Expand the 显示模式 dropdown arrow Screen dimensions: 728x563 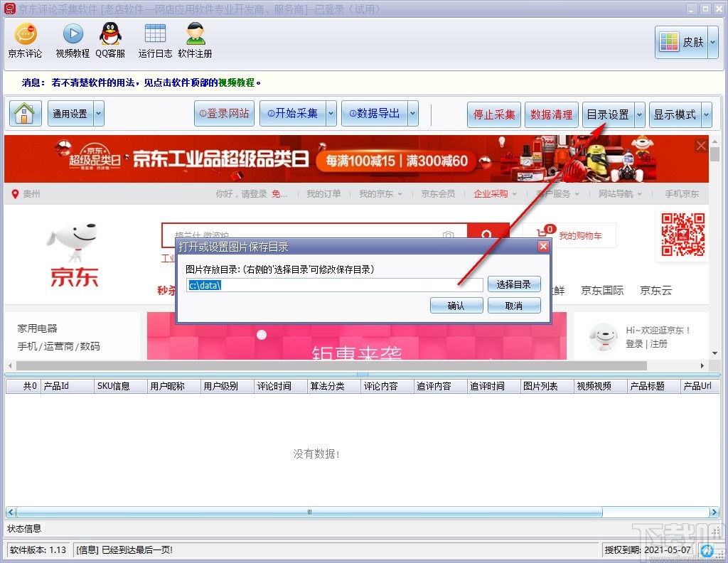(707, 114)
